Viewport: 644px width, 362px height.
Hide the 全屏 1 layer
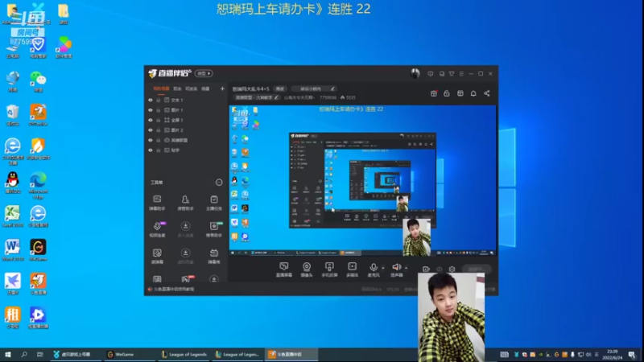click(x=151, y=120)
